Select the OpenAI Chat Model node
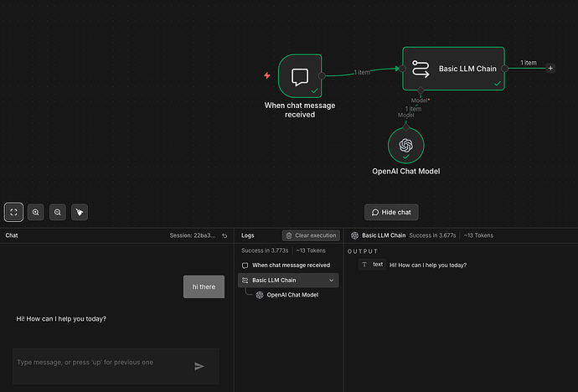578x392 pixels. pos(405,146)
